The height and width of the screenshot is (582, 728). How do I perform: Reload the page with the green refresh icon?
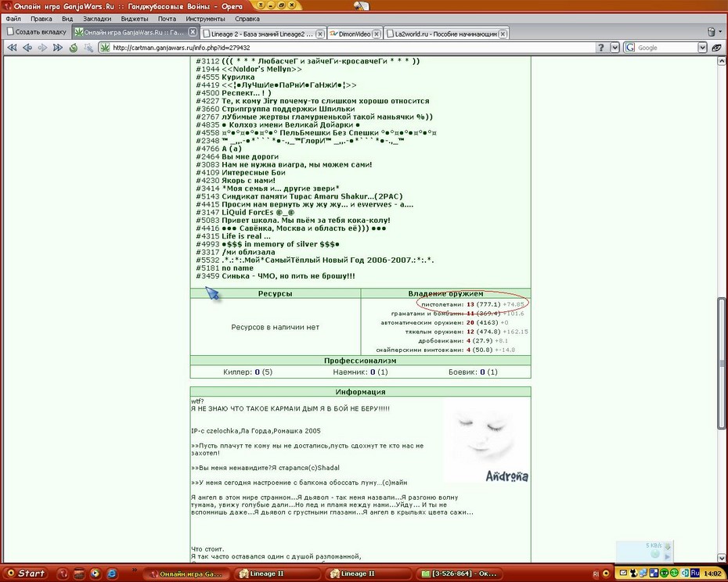tap(73, 48)
